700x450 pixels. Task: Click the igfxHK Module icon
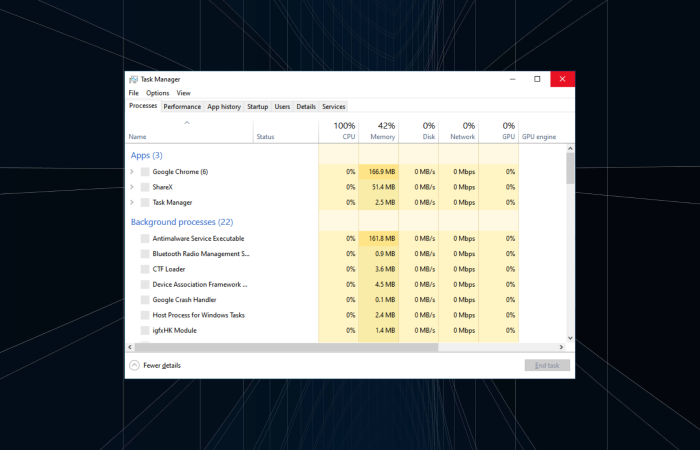point(145,330)
